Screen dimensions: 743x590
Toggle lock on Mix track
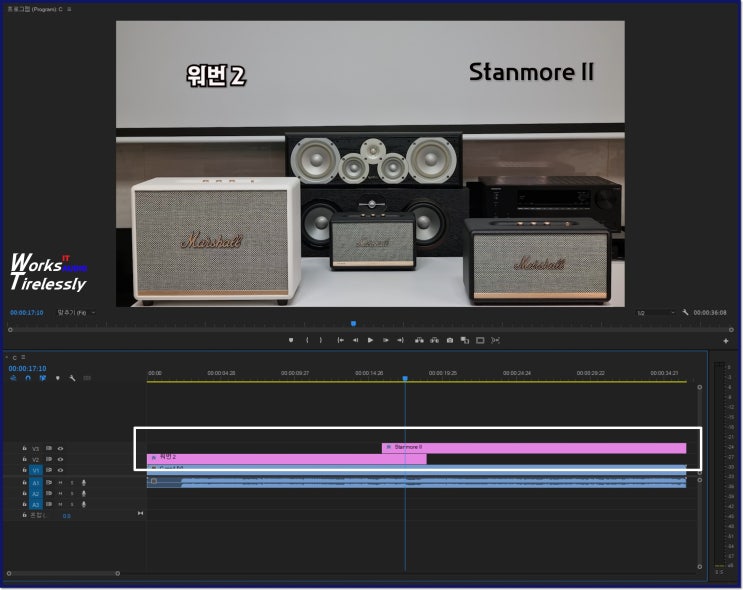(24, 515)
